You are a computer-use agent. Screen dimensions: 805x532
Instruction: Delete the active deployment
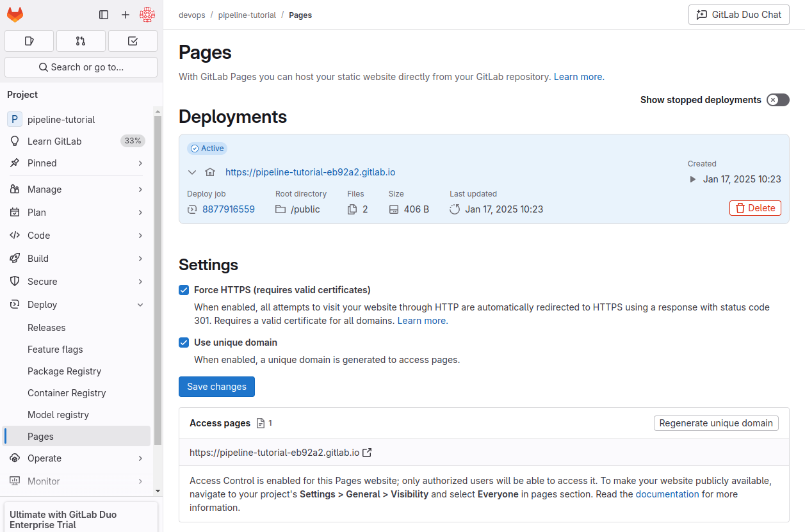[x=755, y=208]
